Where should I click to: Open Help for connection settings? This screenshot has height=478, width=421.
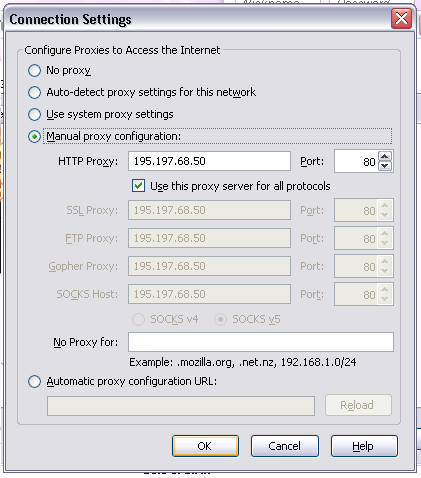tap(364, 446)
